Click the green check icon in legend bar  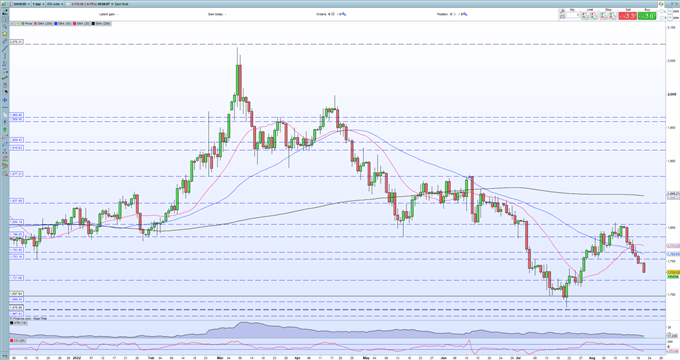17,23
